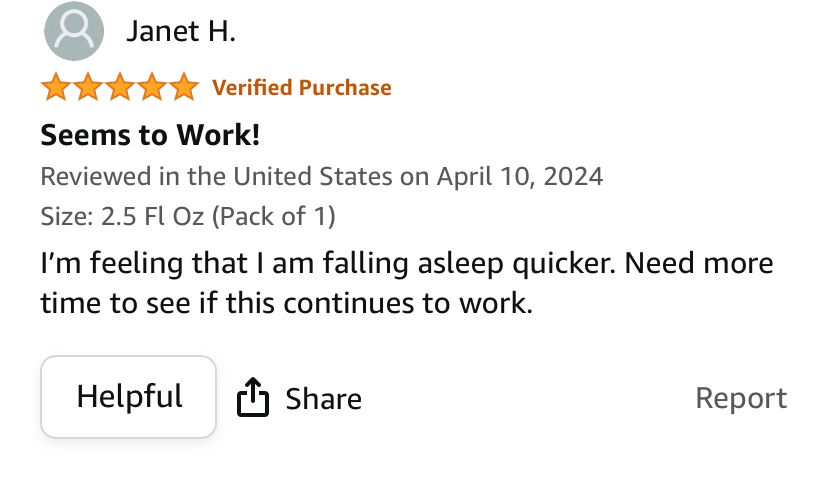Image resolution: width=828 pixels, height=480 pixels.
Task: Click the "Size: 2.5 Fl Oz" text
Action: 123,215
